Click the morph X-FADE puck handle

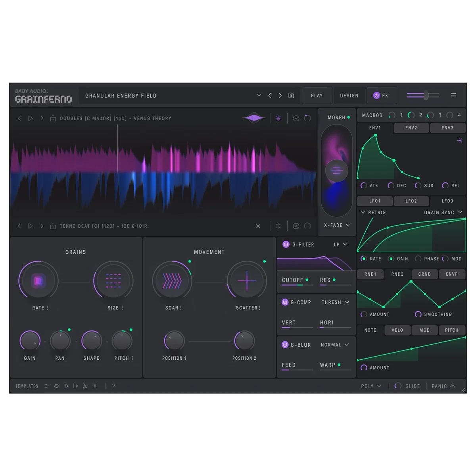[336, 171]
